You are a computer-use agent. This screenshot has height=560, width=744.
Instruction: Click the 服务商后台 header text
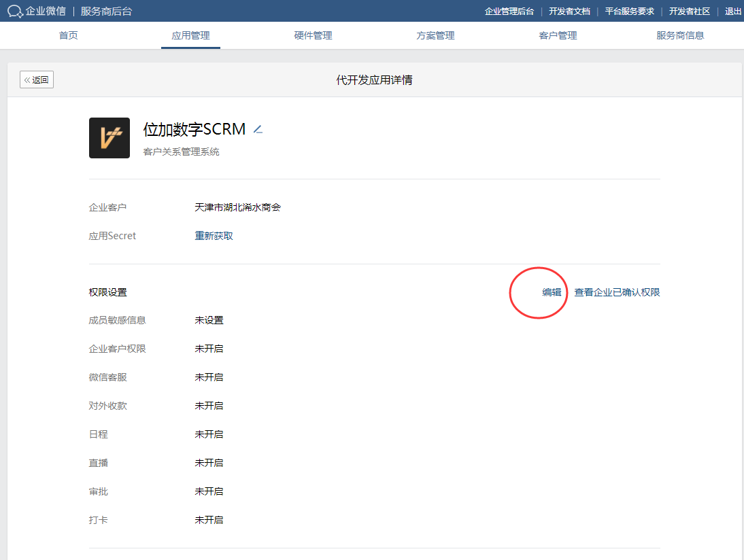click(x=106, y=12)
